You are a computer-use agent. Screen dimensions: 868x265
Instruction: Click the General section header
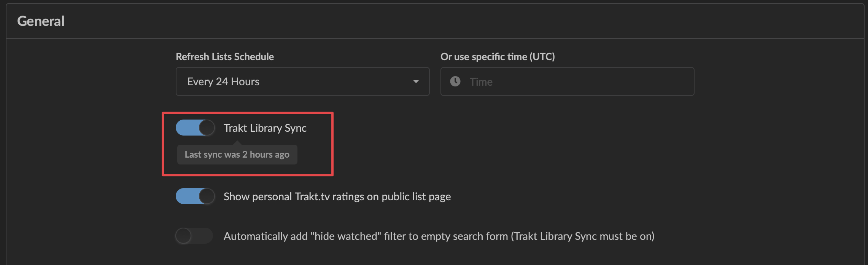[41, 21]
